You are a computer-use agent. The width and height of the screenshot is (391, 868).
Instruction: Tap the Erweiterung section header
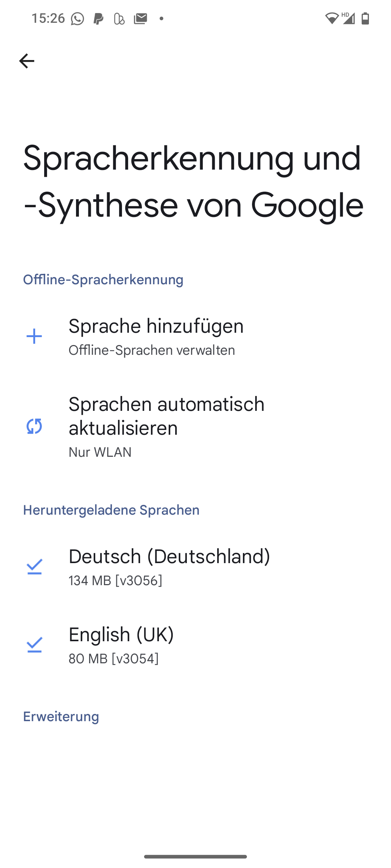[x=61, y=716]
